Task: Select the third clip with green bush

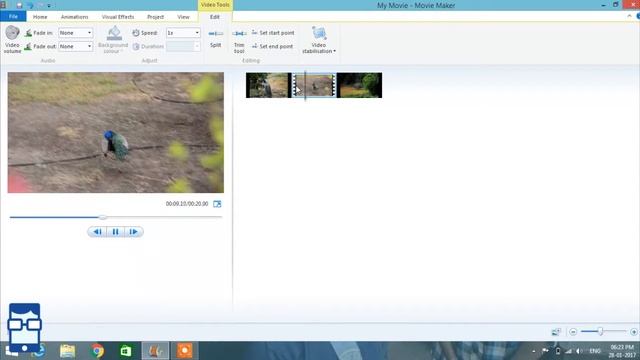Action: click(x=360, y=85)
